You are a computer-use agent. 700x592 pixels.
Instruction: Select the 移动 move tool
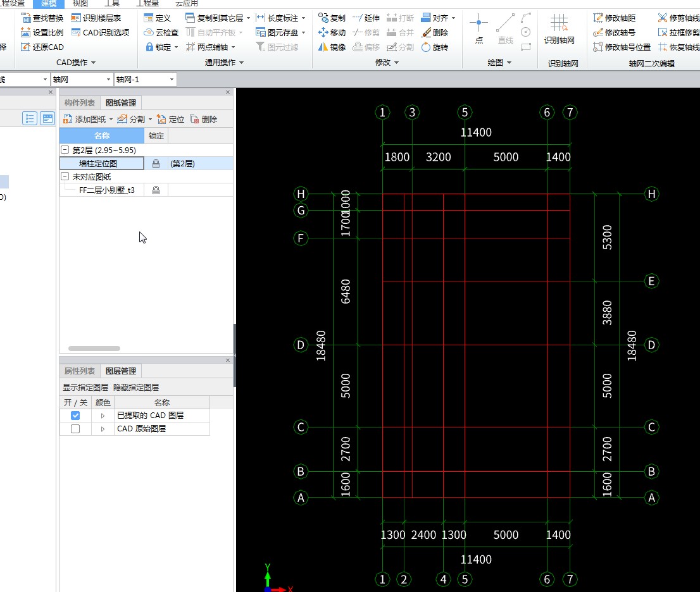click(x=332, y=32)
